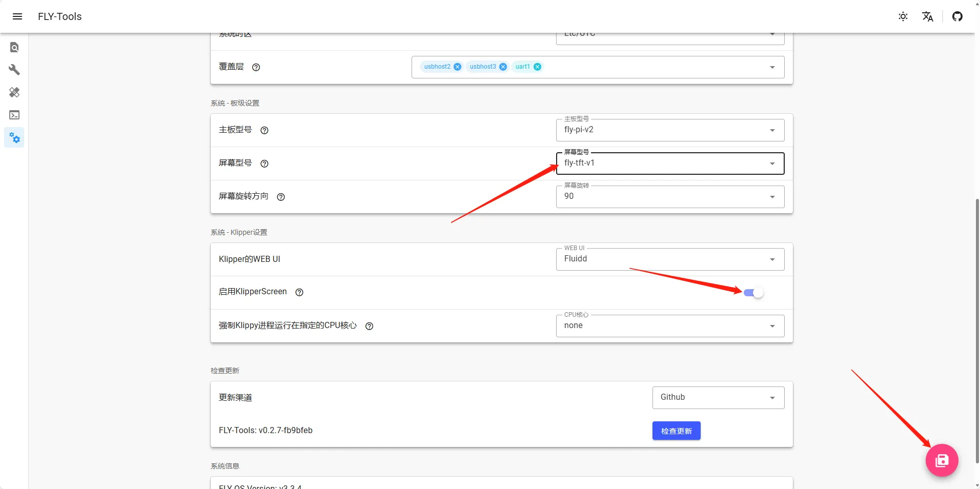Image resolution: width=980 pixels, height=489 pixels.
Task: Open the Fluidd WEB UI dropdown
Action: pyautogui.click(x=670, y=259)
